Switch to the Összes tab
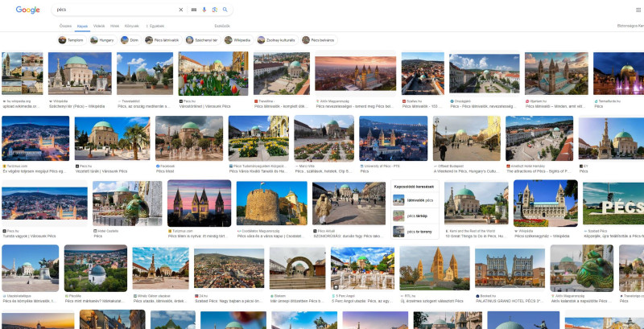 click(65, 26)
